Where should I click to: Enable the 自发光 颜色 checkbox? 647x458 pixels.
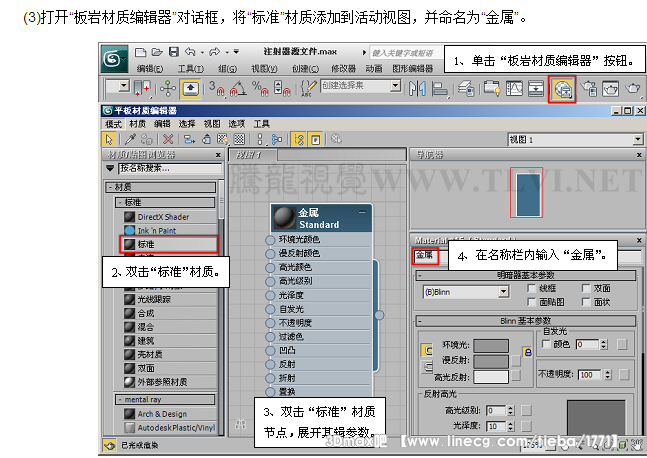pos(546,344)
